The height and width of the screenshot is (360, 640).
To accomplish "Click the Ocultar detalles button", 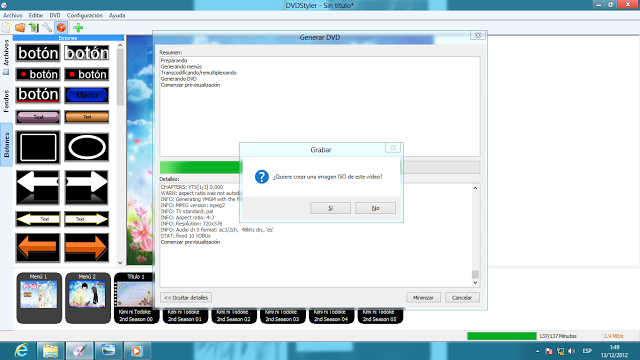I will (186, 298).
